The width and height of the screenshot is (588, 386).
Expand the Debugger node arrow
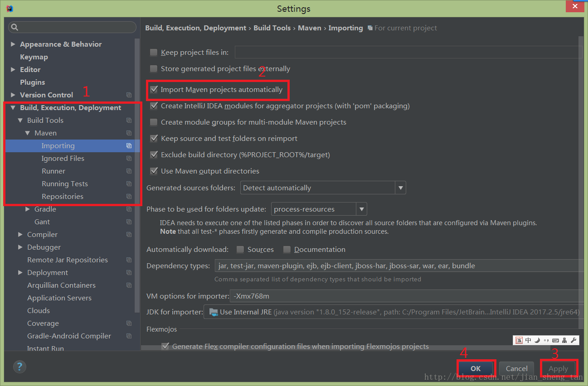coord(20,247)
